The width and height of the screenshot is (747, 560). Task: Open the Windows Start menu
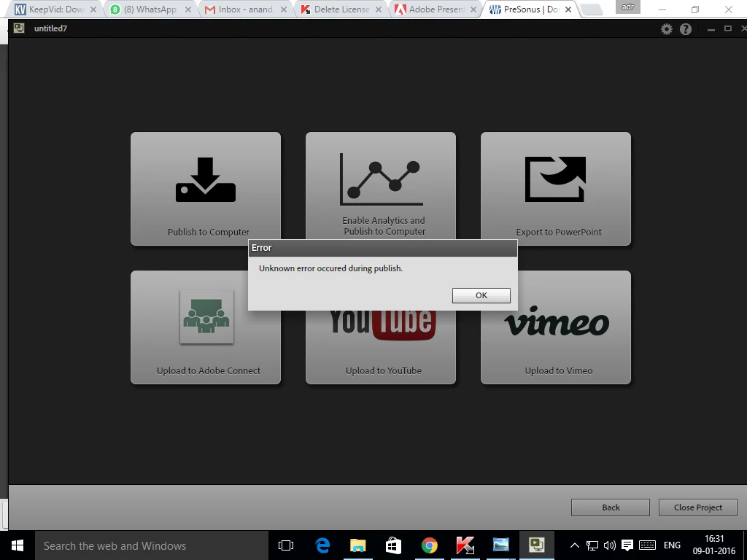pyautogui.click(x=18, y=545)
